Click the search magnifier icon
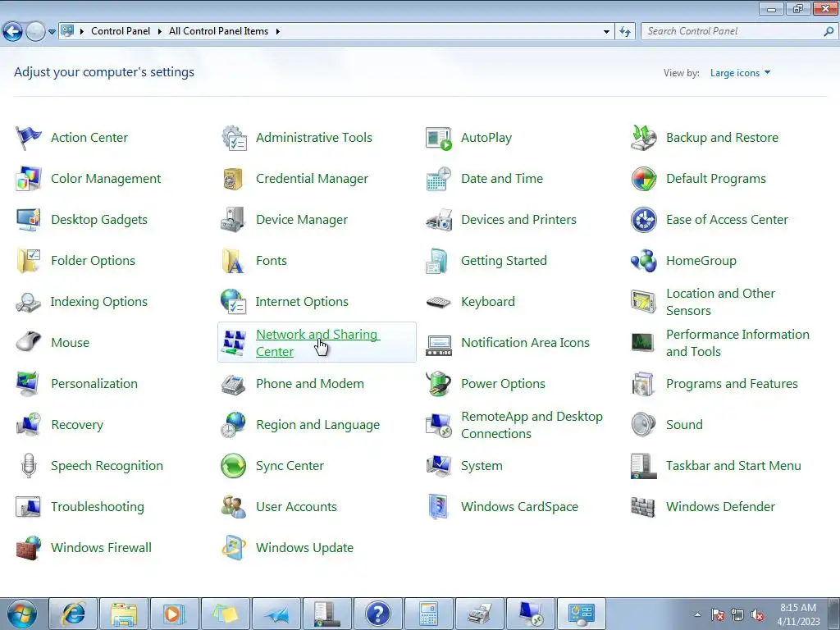 829,32
